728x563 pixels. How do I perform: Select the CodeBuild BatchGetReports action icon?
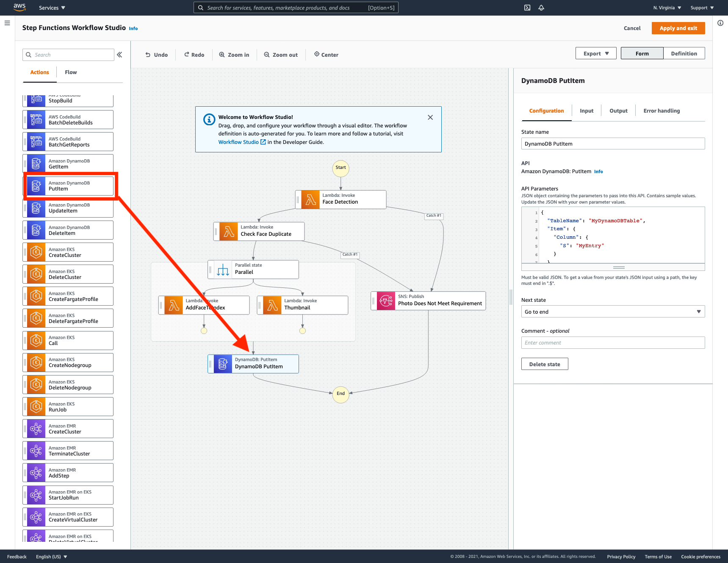click(x=36, y=141)
